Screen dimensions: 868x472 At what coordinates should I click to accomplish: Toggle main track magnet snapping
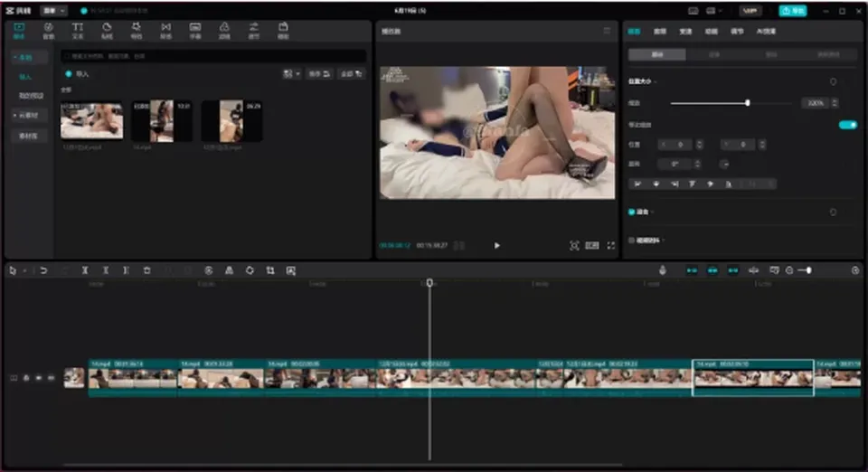[x=692, y=270]
